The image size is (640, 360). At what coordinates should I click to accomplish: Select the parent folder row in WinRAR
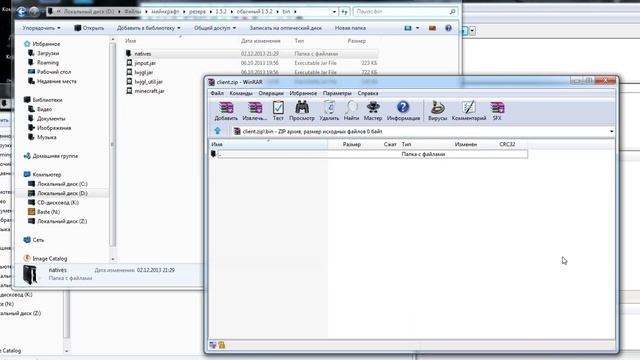point(369,154)
